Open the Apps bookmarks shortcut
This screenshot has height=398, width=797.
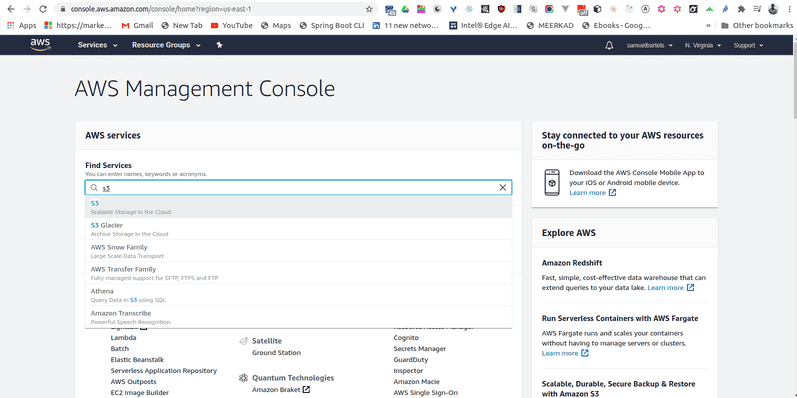[21, 25]
